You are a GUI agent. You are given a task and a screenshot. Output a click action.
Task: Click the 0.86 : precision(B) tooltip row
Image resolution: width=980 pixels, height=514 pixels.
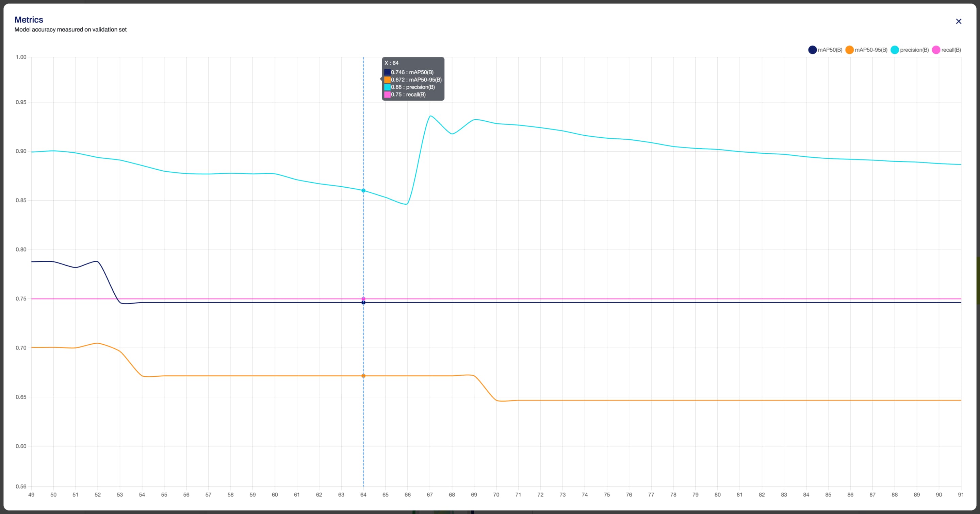click(412, 87)
